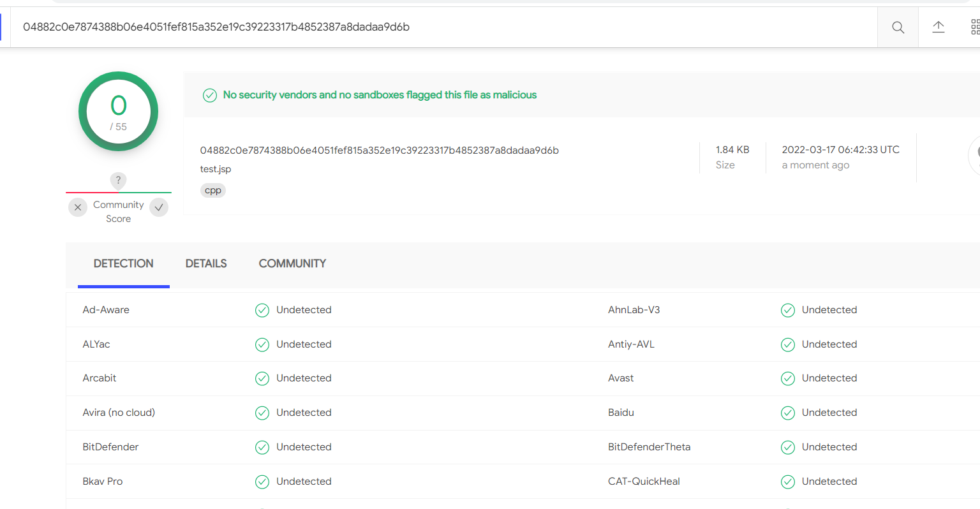Click the Avira undetected check icon

pos(262,413)
